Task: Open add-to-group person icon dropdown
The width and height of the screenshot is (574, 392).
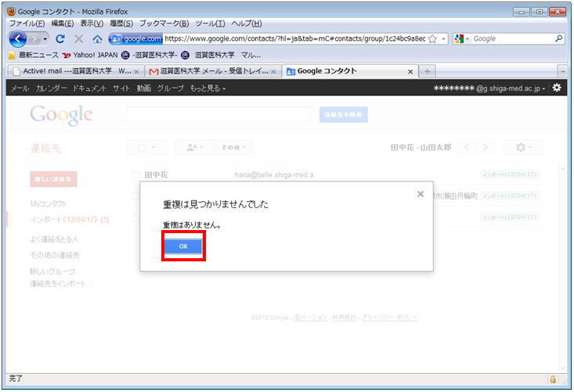Action: coord(194,147)
